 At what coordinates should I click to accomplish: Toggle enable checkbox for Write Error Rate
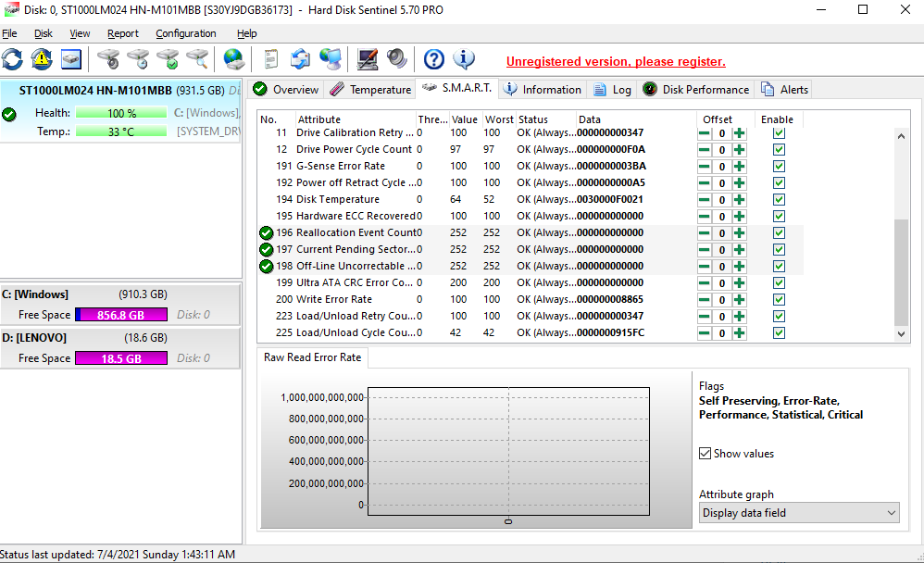tap(779, 299)
